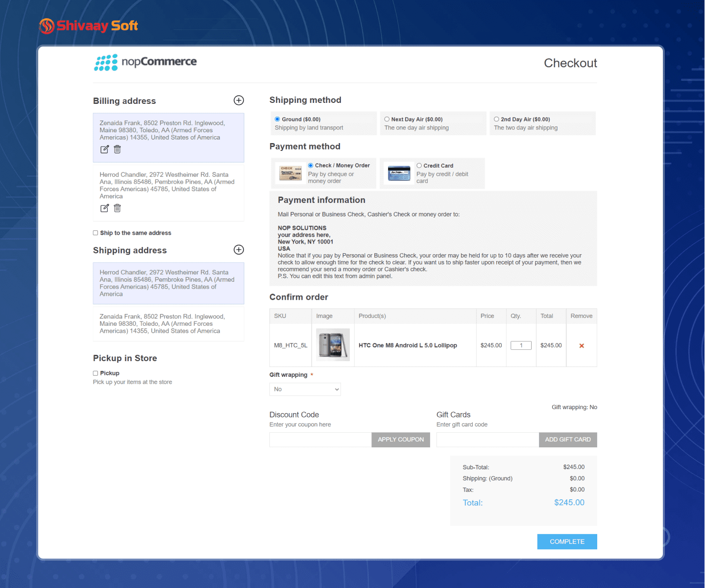Click the SKU value M8_HTC_5L
This screenshot has height=588, width=705.
click(291, 345)
